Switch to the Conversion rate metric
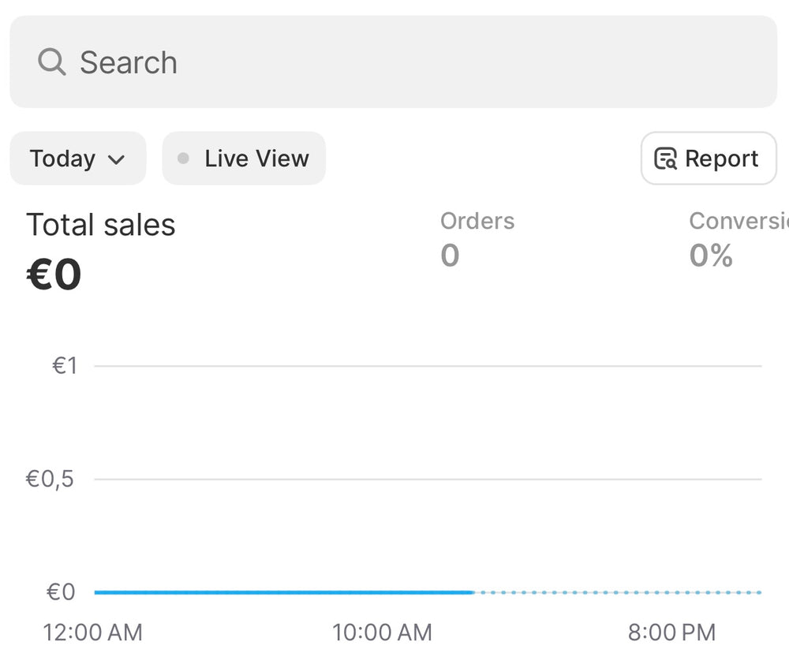Image resolution: width=789 pixels, height=672 pixels. click(x=738, y=221)
